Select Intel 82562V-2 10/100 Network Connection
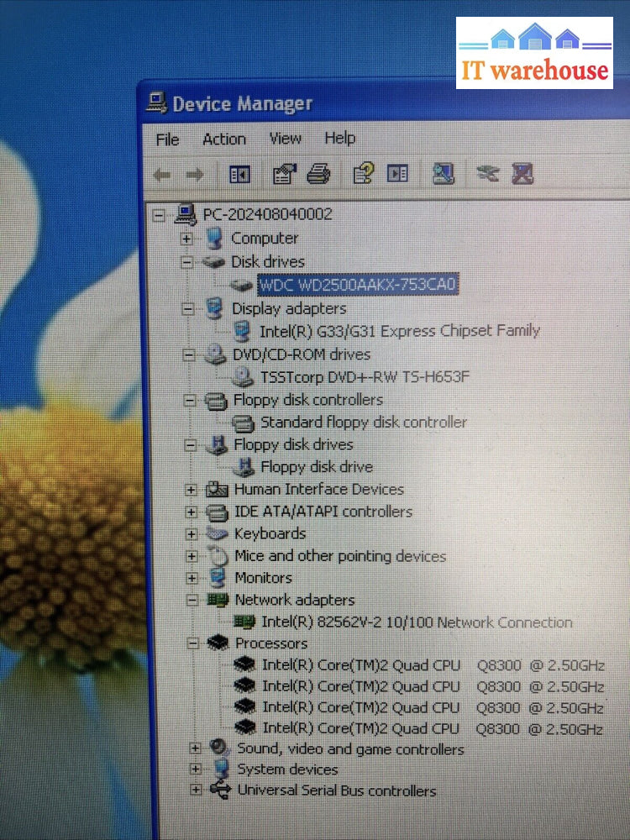 pos(417,622)
